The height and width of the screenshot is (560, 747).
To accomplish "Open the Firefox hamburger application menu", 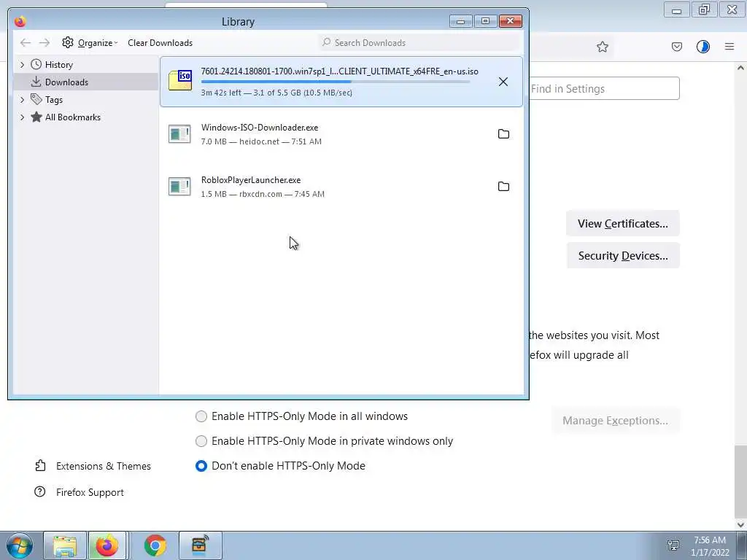I will coord(729,47).
